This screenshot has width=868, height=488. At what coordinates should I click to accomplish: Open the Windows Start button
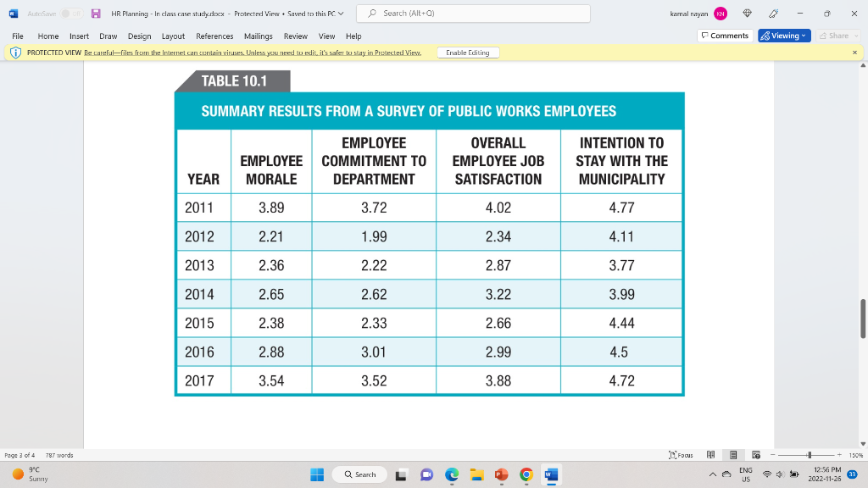317,474
